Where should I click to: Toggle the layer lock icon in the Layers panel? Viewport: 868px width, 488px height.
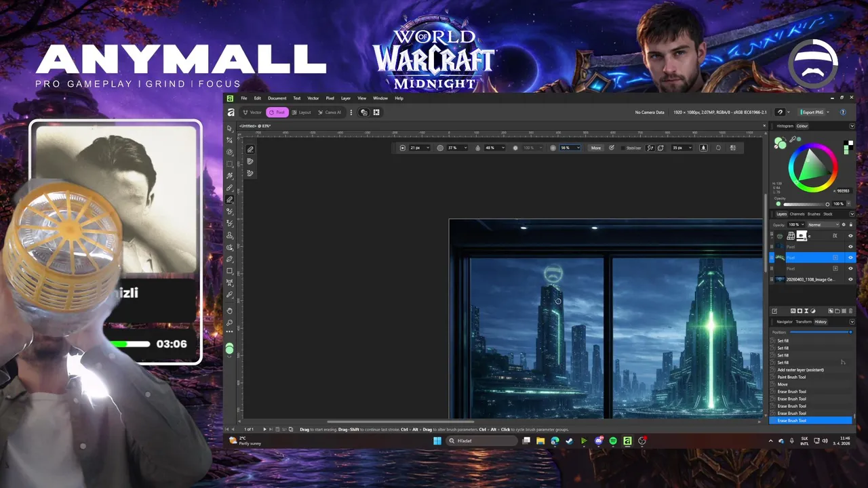pyautogui.click(x=851, y=224)
